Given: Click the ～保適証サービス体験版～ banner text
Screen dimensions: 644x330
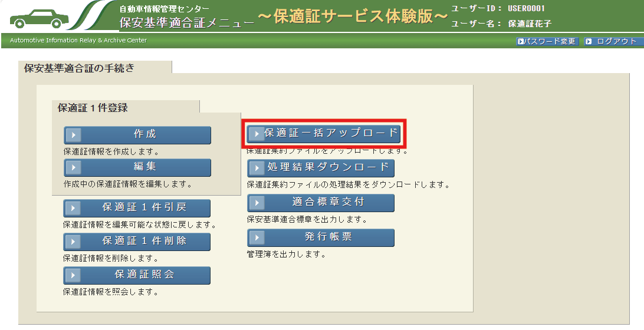Looking at the screenshot, I should [x=353, y=16].
